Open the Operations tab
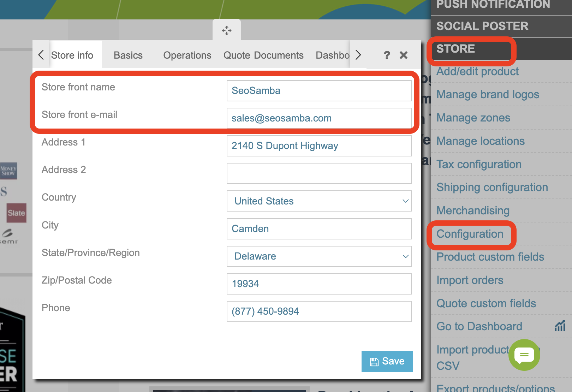This screenshot has width=572, height=392. (187, 55)
